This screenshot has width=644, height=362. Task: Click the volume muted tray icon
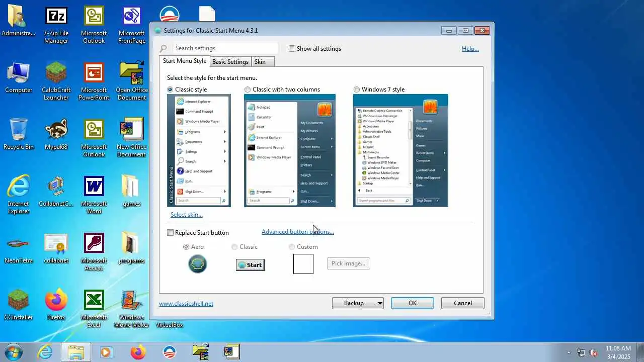click(594, 352)
